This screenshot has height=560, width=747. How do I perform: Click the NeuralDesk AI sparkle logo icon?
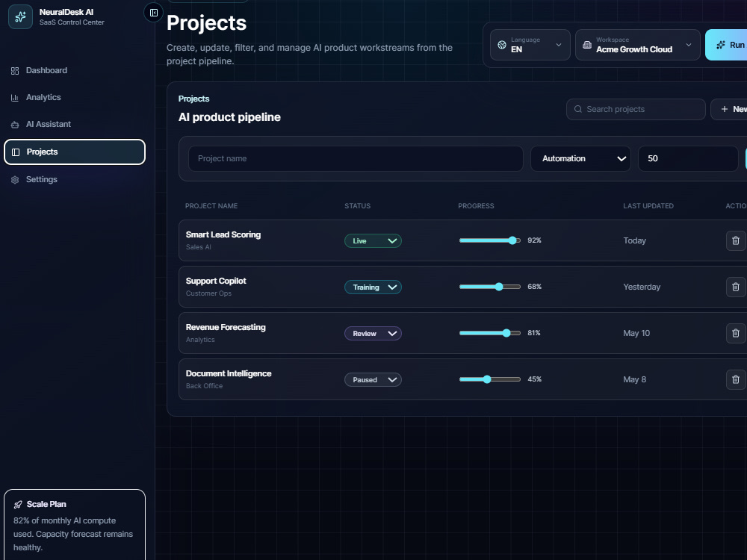(20, 17)
